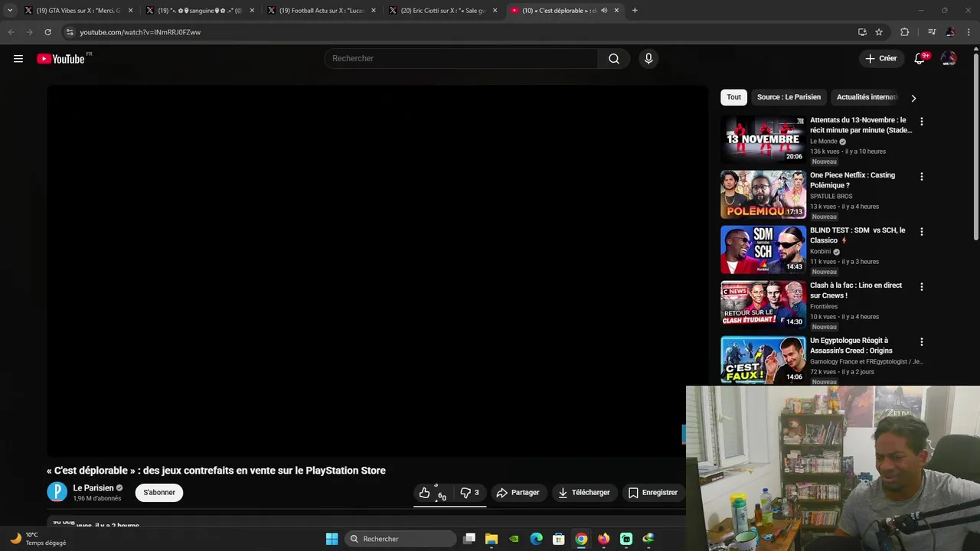Open the One Piece Netflix video thumbnail

tap(763, 194)
